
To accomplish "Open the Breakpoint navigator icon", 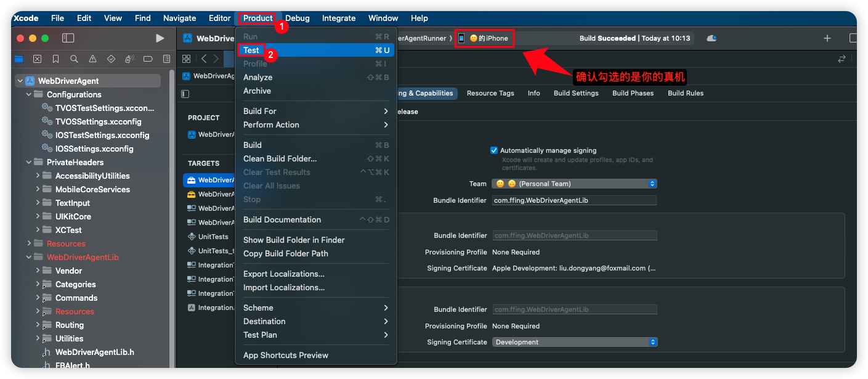I will [x=148, y=59].
